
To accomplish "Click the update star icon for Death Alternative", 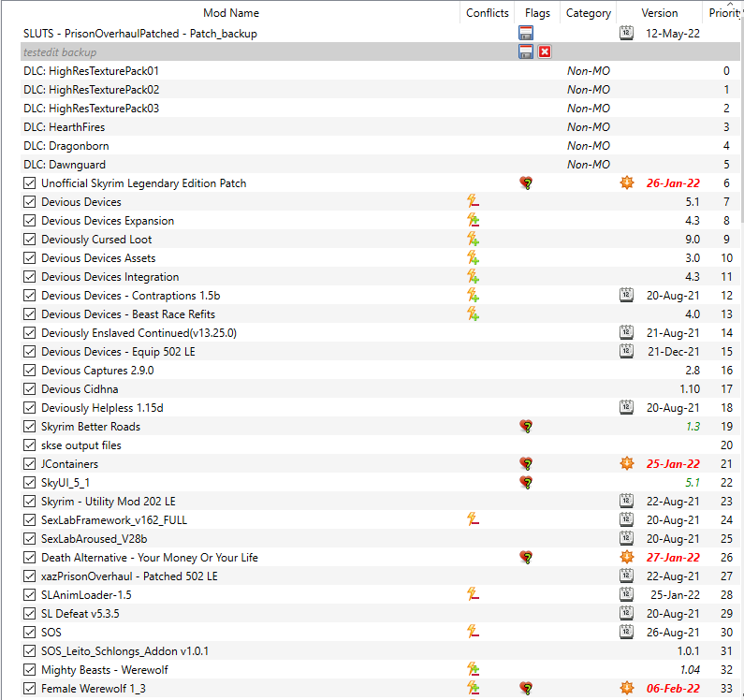I will pos(627,557).
